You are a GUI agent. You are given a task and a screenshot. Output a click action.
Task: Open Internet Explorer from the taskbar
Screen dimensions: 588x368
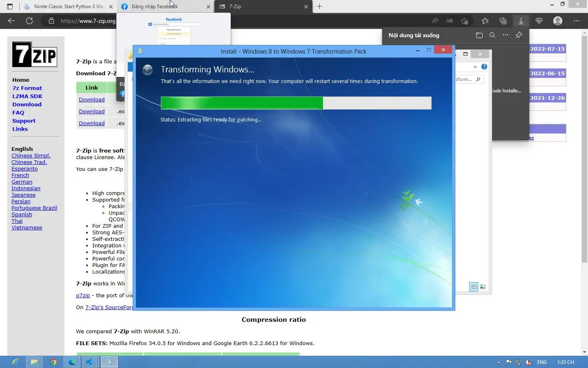[x=16, y=362]
